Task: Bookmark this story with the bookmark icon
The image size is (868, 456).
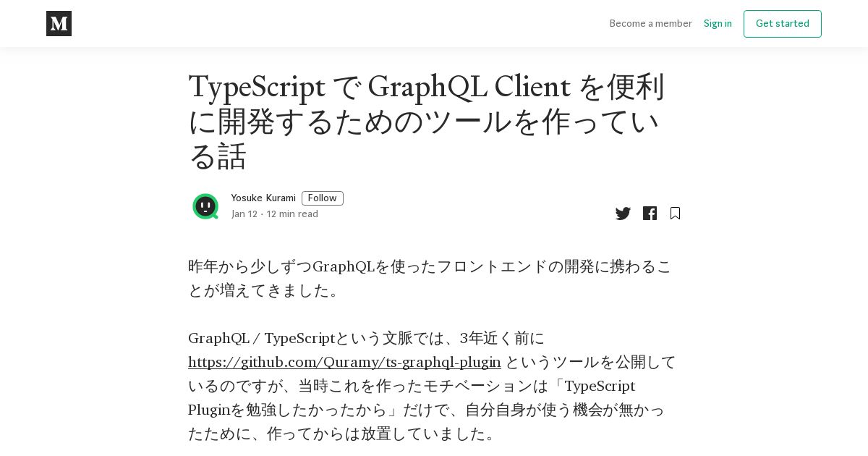Action: pyautogui.click(x=675, y=214)
